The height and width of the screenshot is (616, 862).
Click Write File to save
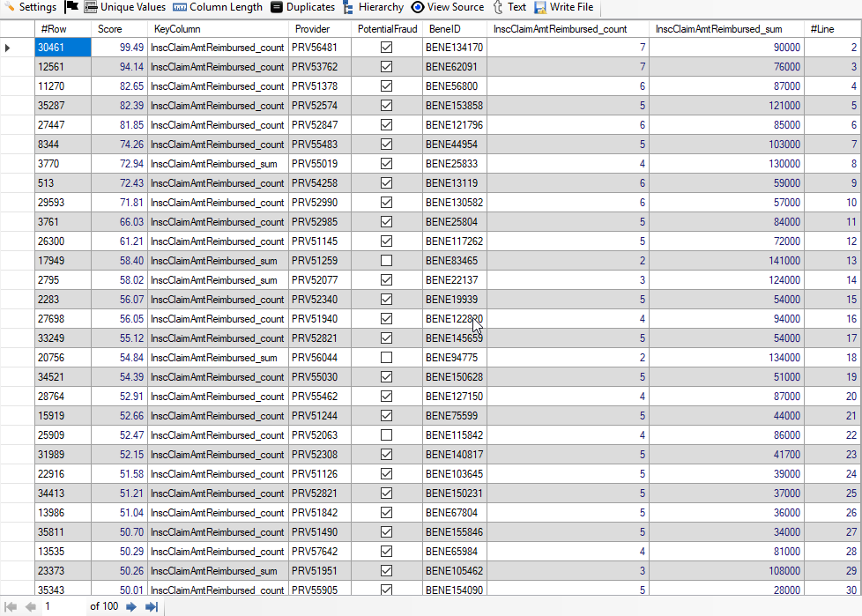(x=563, y=7)
